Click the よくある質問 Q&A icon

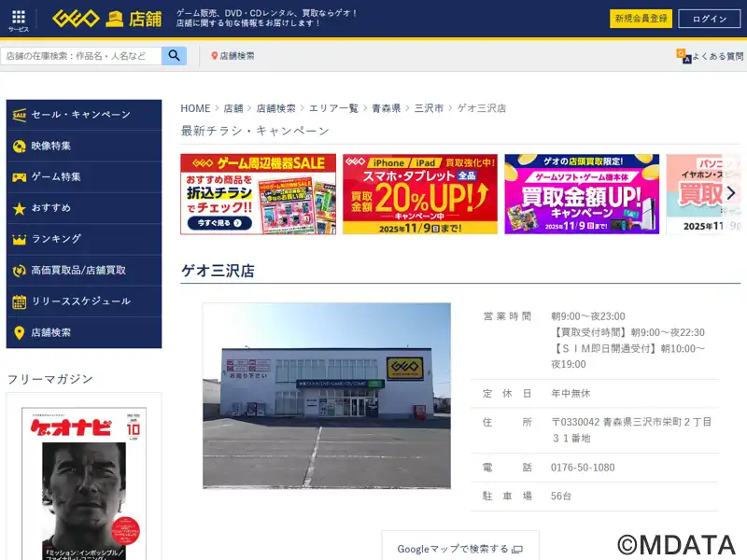684,56
